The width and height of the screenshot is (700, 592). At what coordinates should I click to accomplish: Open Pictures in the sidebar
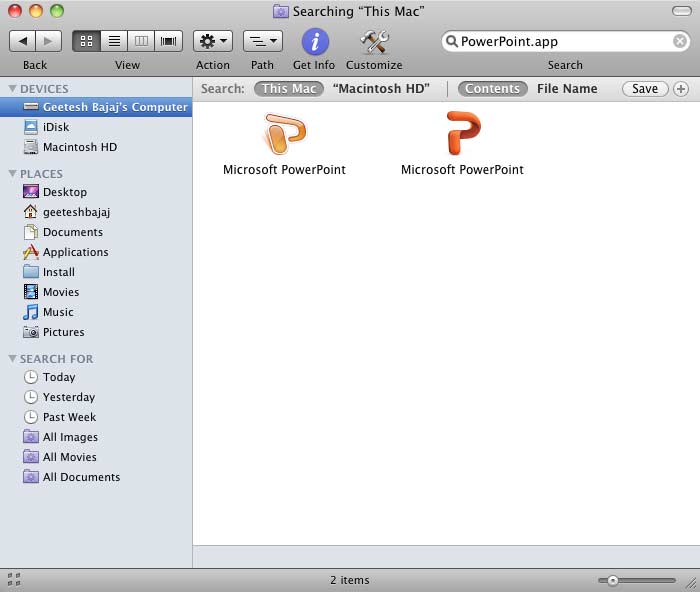click(96, 332)
